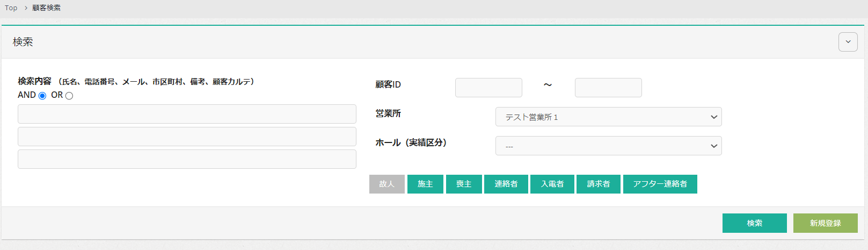
Task: Go to Top via breadcrumb link
Action: tap(11, 8)
